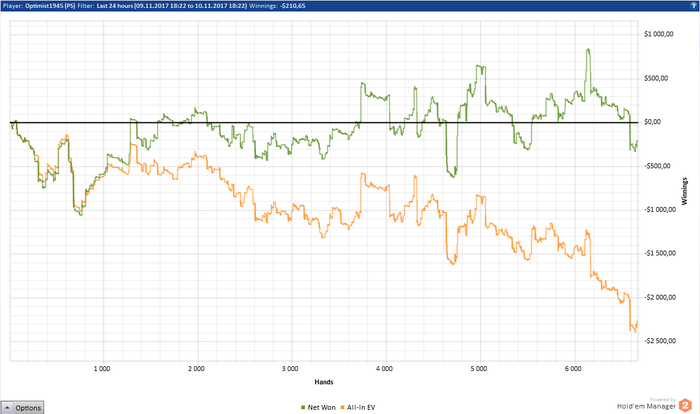Click the vertical 'Winnings' axis title
Viewport: 700px width, 414px height.
pos(684,191)
